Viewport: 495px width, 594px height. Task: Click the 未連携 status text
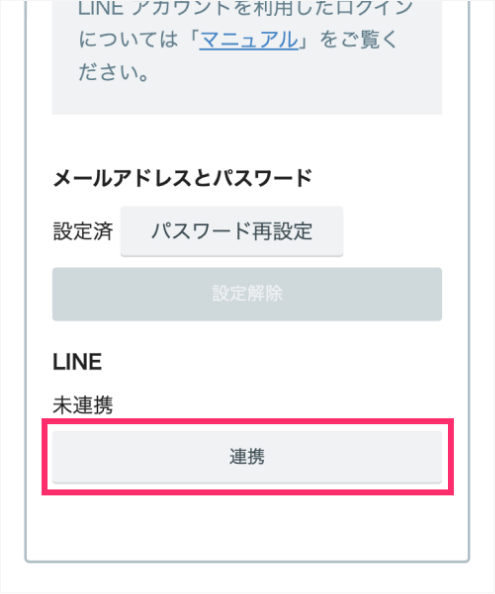click(83, 405)
